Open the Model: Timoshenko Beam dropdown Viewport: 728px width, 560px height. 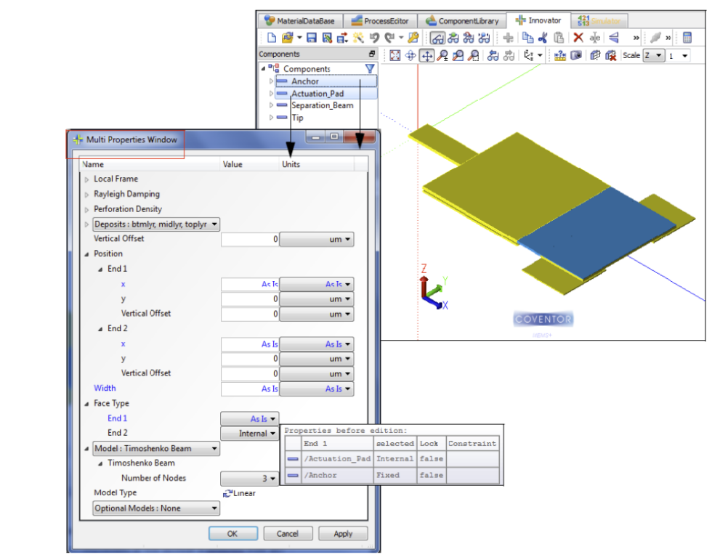(x=156, y=449)
